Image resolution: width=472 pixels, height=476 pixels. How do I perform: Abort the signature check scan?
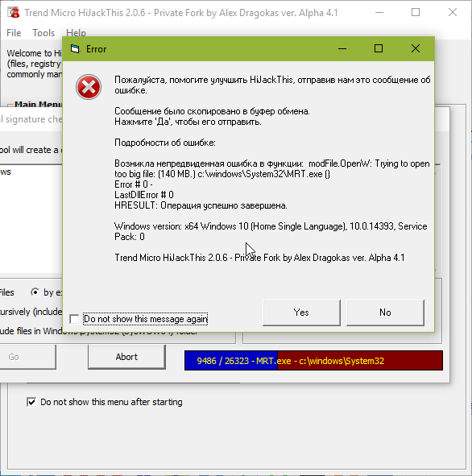(x=126, y=357)
